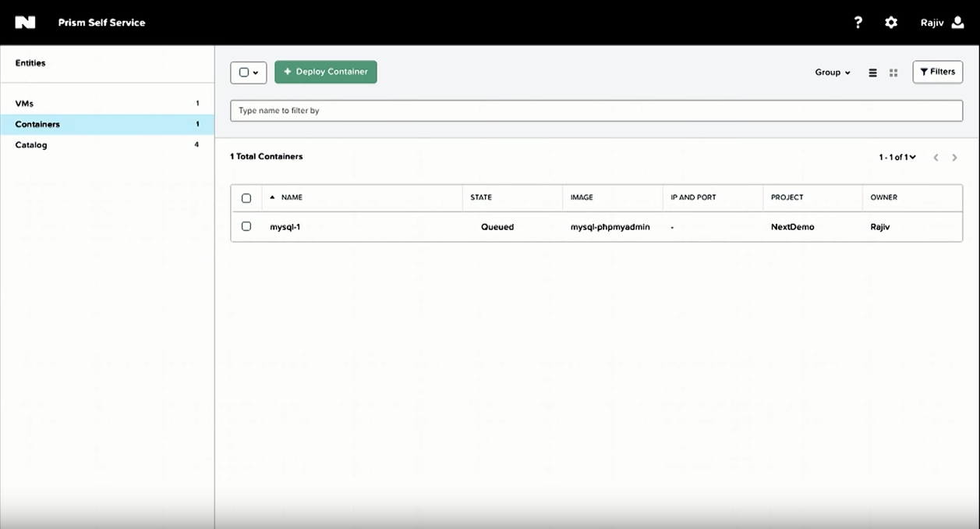980x529 pixels.
Task: Click the Rajiv owner cell
Action: [880, 227]
